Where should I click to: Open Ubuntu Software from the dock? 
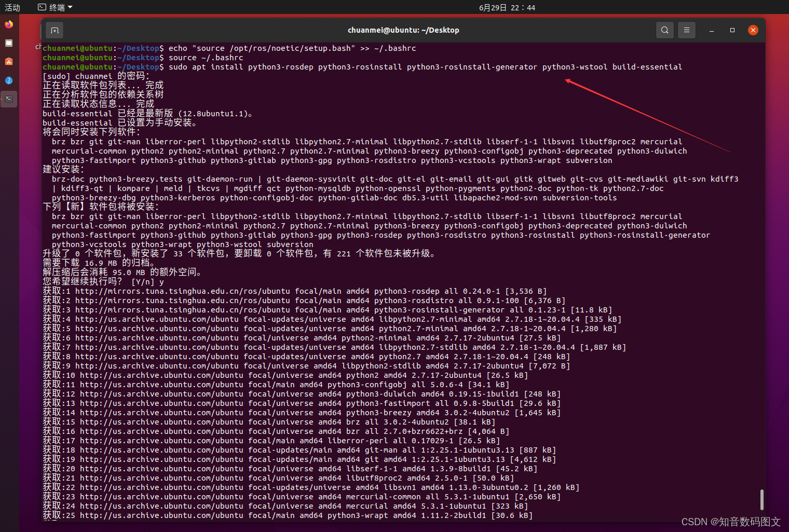coord(9,62)
